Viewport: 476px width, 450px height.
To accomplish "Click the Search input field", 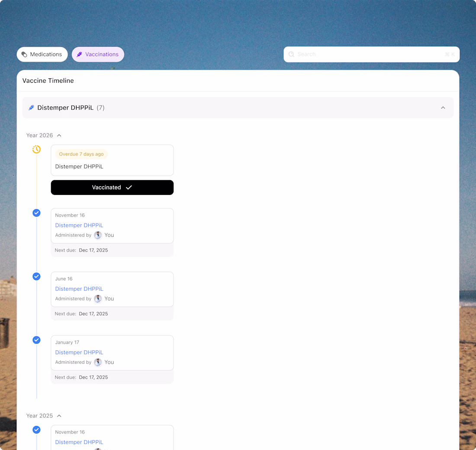I will click(x=371, y=55).
